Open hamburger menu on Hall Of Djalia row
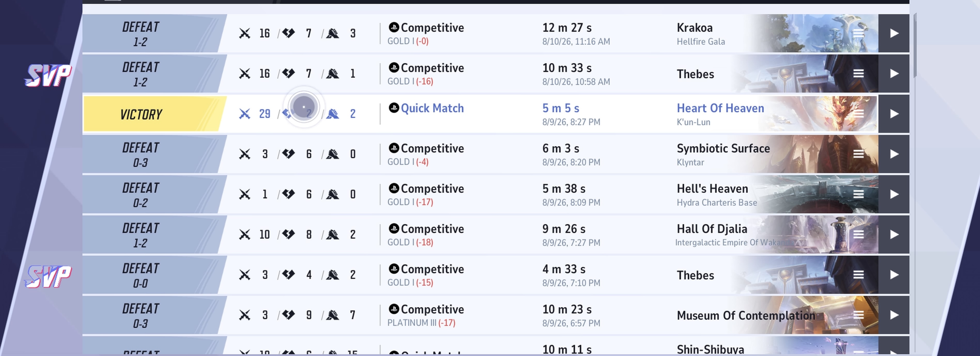Image resolution: width=980 pixels, height=356 pixels. pyautogui.click(x=858, y=234)
